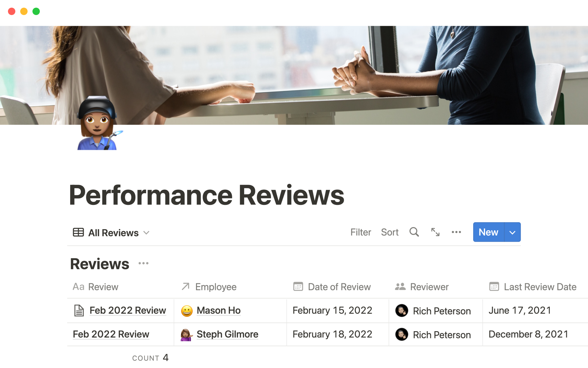Open search within the Reviews database
Screen dimensions: 588x368
[414, 232]
